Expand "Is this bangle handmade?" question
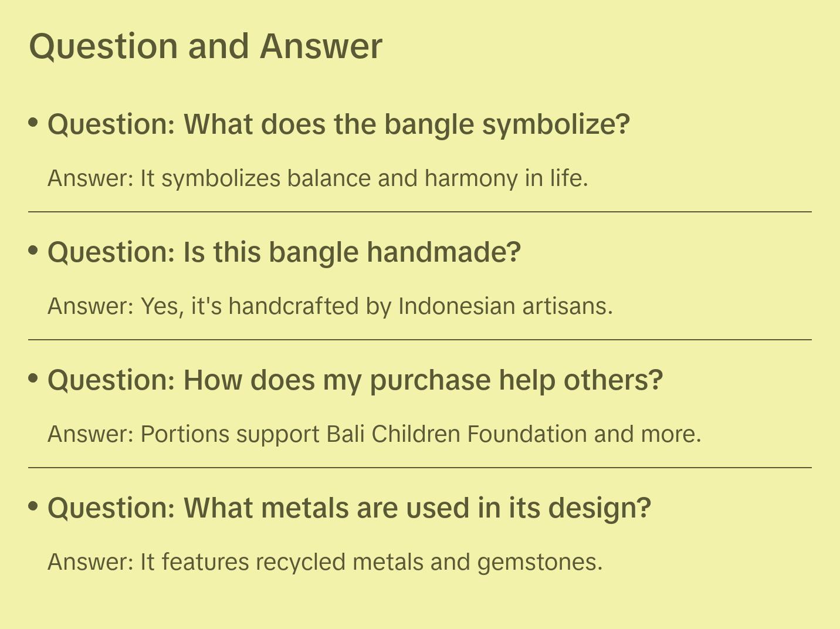This screenshot has width=840, height=629. [x=284, y=252]
